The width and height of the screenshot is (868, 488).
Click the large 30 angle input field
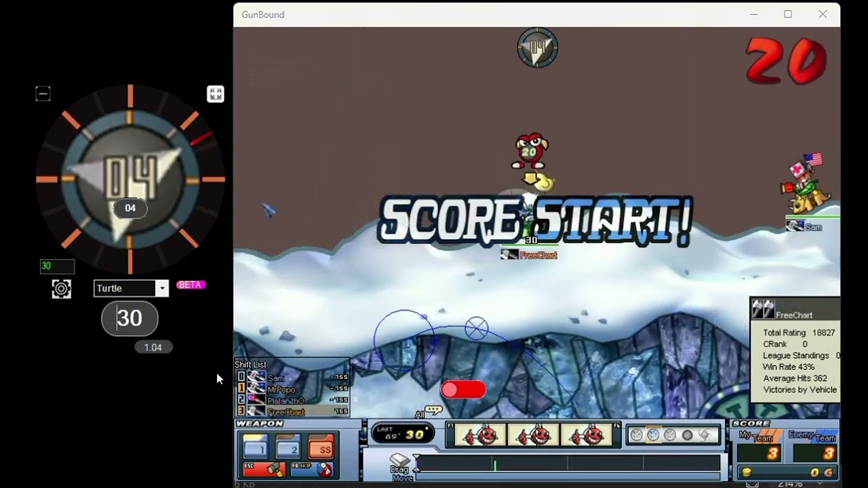tap(130, 319)
